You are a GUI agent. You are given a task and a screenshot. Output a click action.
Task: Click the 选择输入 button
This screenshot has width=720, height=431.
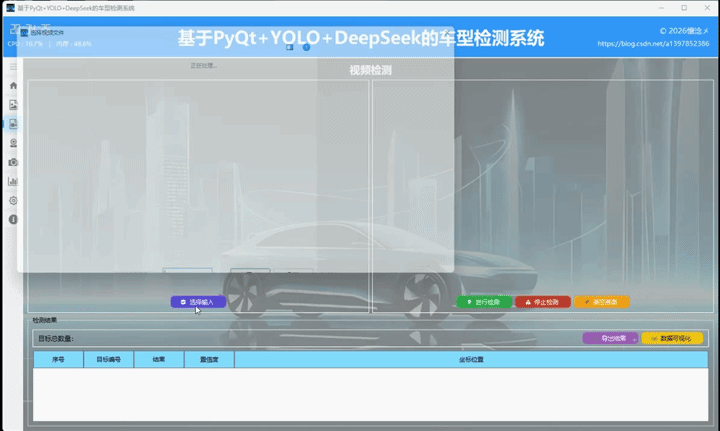198,302
